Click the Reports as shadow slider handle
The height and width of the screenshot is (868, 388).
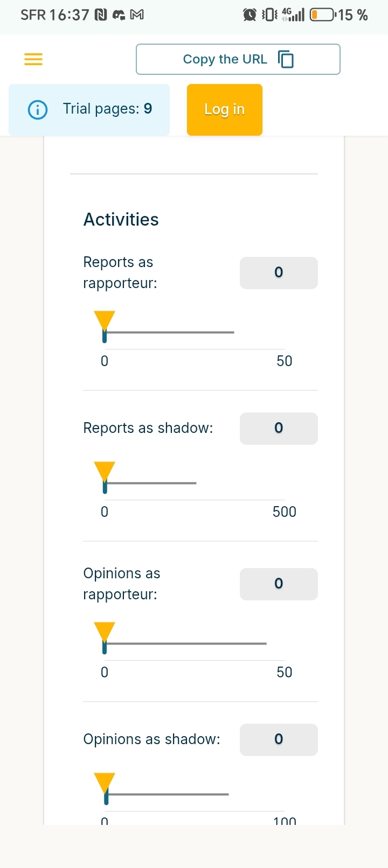(105, 472)
